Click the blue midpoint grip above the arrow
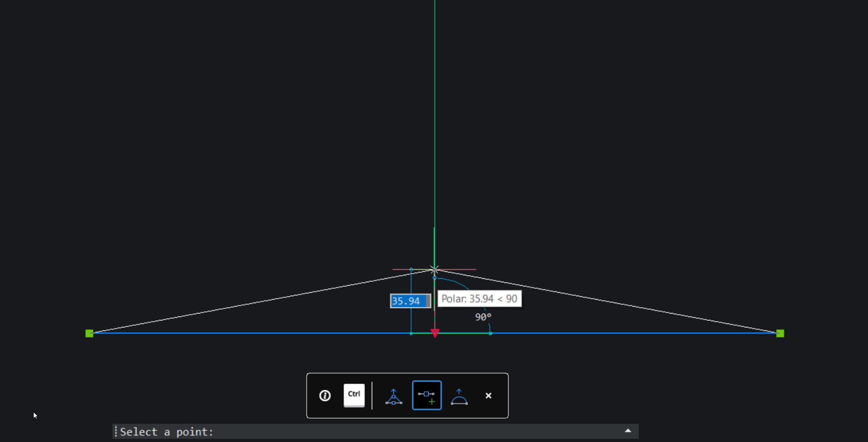 pos(434,278)
